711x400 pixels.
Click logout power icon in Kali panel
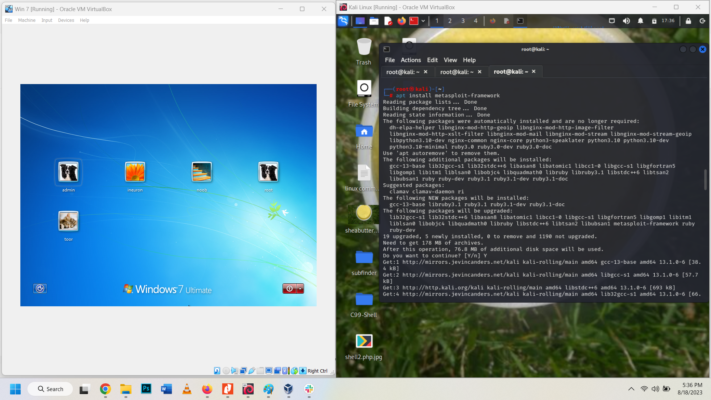click(x=702, y=21)
